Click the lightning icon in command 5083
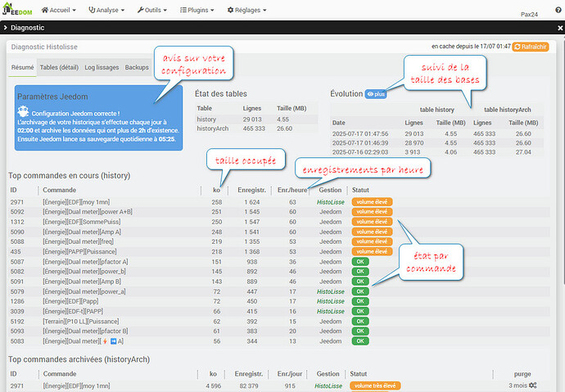The image size is (565, 392). coord(105,341)
